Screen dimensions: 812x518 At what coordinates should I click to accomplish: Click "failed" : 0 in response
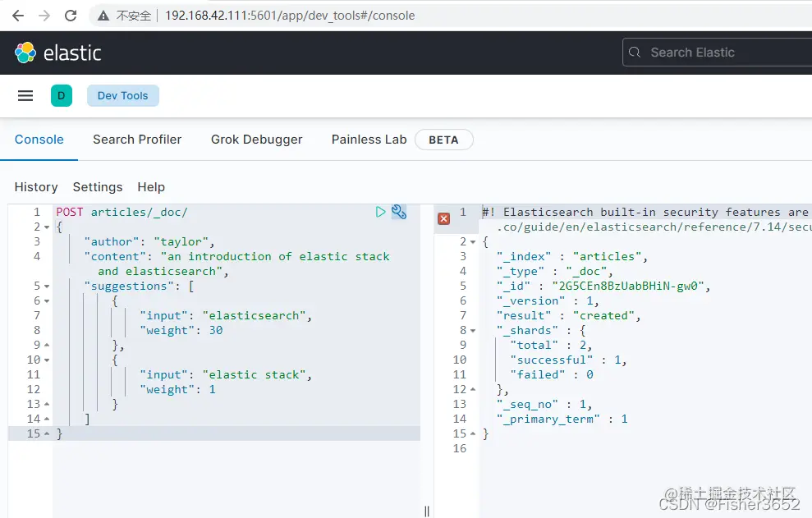pos(552,374)
